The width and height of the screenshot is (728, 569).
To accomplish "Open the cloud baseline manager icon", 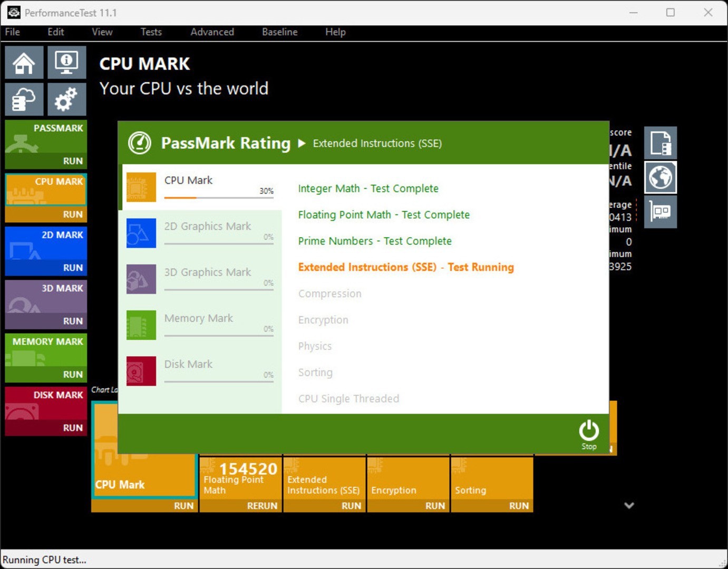I will coord(24,99).
